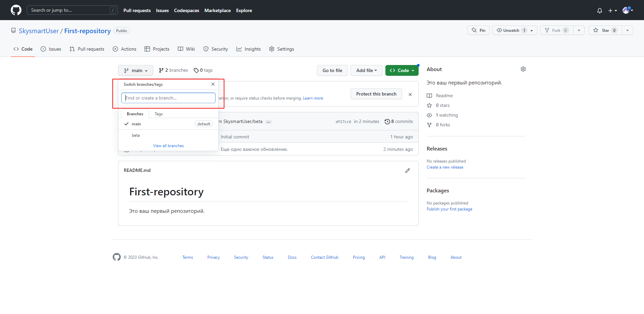View the 2 branches list
The width and height of the screenshot is (644, 314).
click(173, 70)
